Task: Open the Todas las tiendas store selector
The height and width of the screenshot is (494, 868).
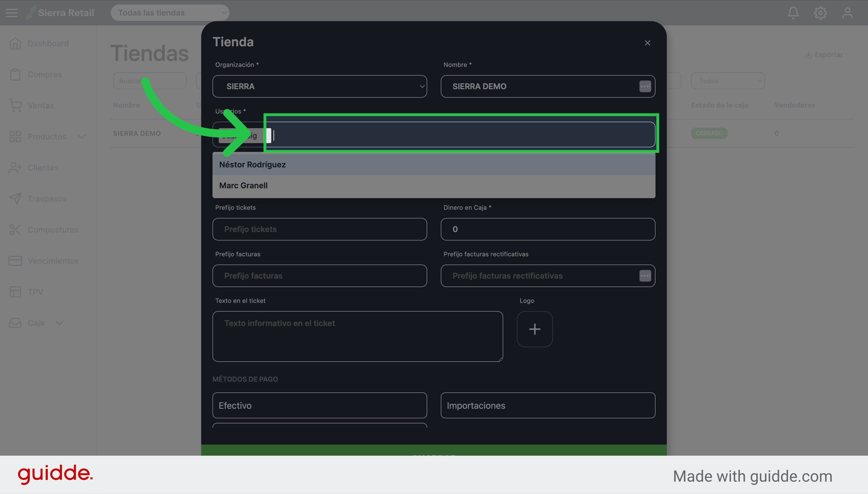Action: point(170,13)
